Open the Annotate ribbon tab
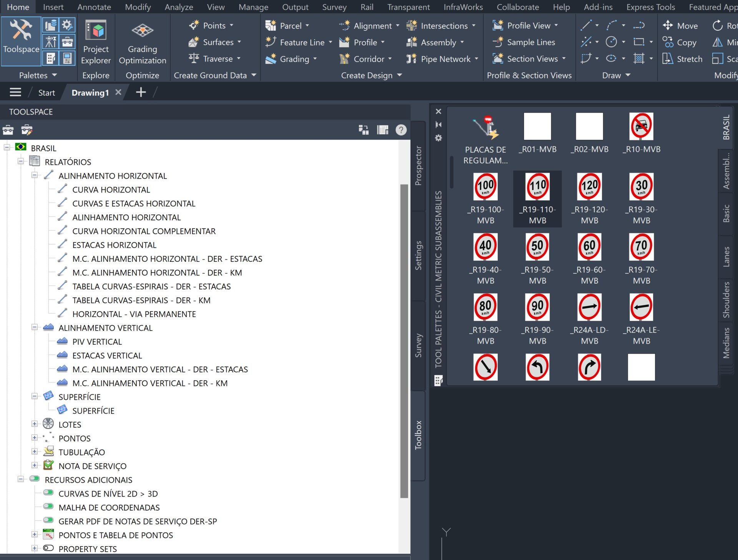 (94, 7)
